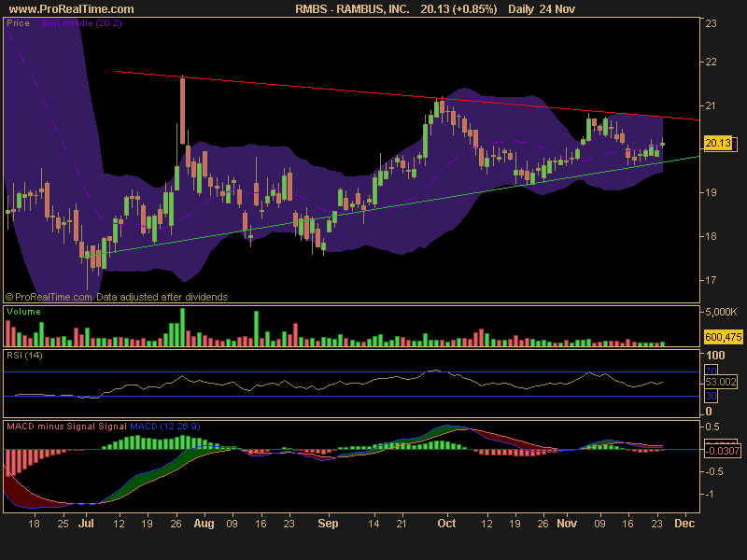This screenshot has height=560, width=747.
Task: Click the -0.0307 MACD value tag
Action: point(723,451)
